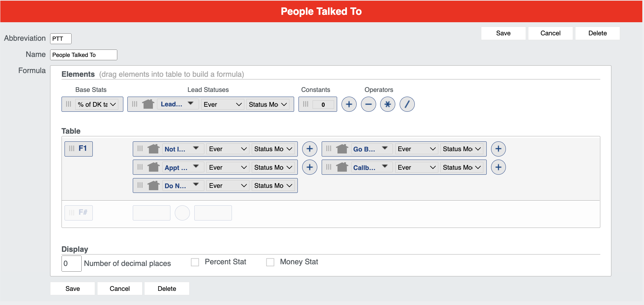Click the plus operator after Go B... element
This screenshot has width=644, height=305.
[x=498, y=149]
